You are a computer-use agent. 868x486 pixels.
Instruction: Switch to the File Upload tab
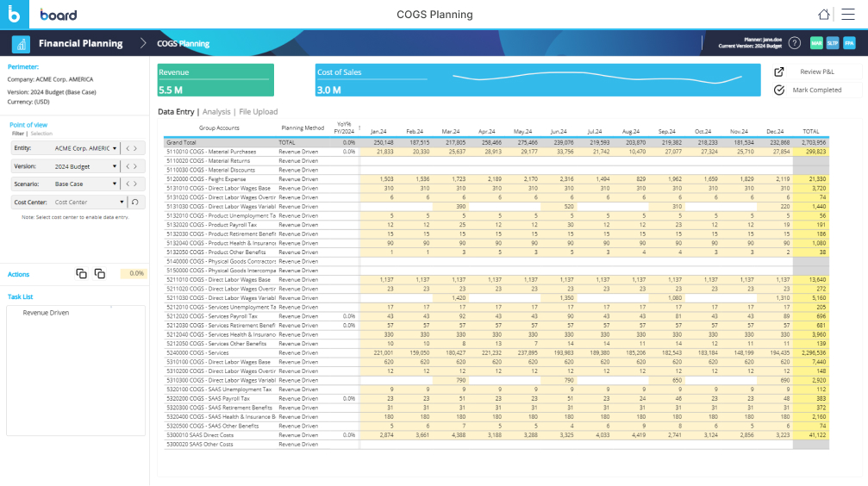pyautogui.click(x=259, y=112)
